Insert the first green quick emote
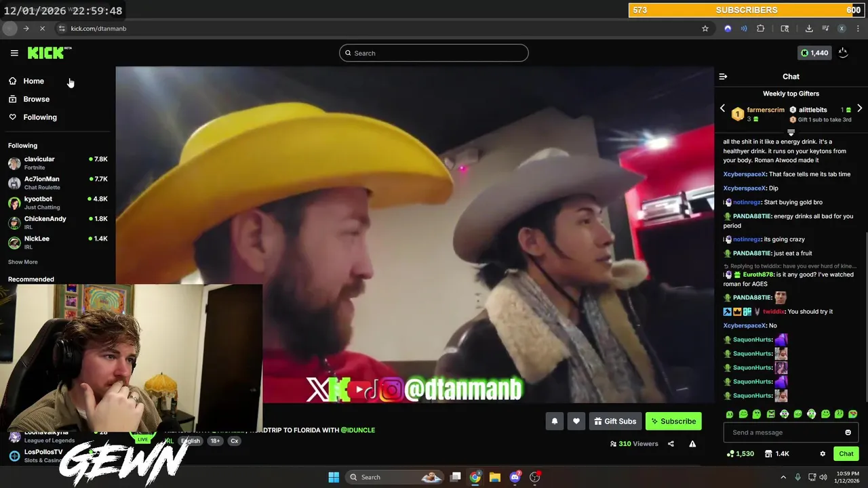The image size is (868, 488). (x=730, y=414)
